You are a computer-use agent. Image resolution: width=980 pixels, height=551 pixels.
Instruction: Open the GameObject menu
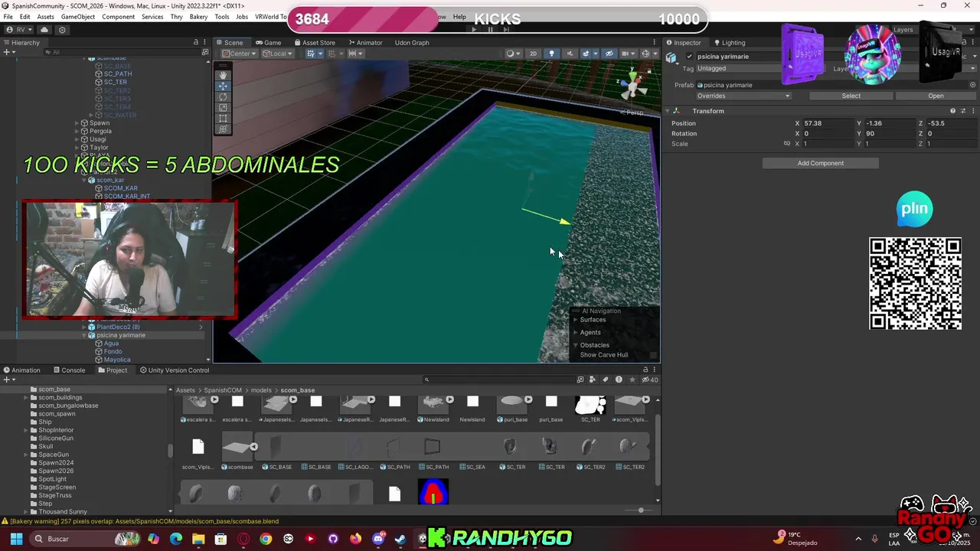click(x=78, y=17)
